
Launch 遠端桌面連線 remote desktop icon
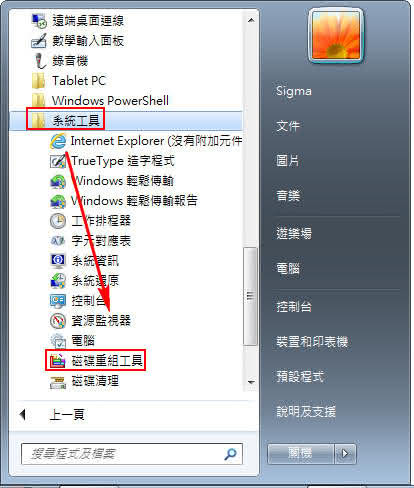tap(39, 21)
